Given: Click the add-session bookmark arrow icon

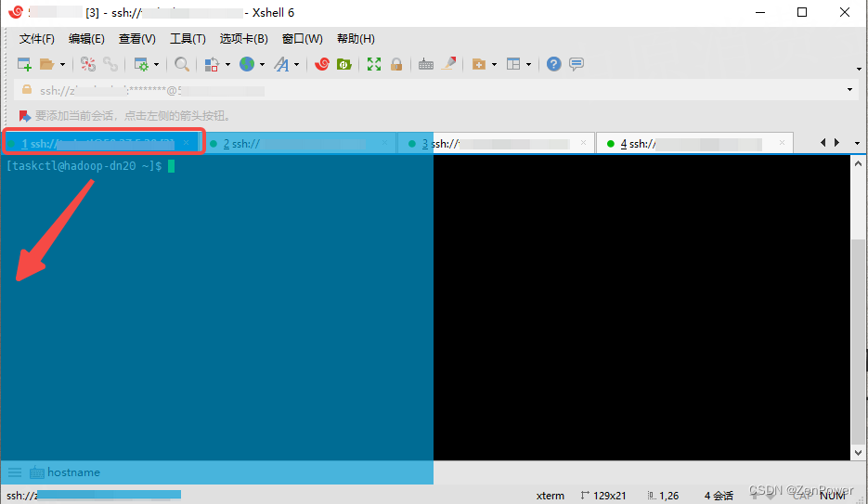Looking at the screenshot, I should tap(25, 116).
